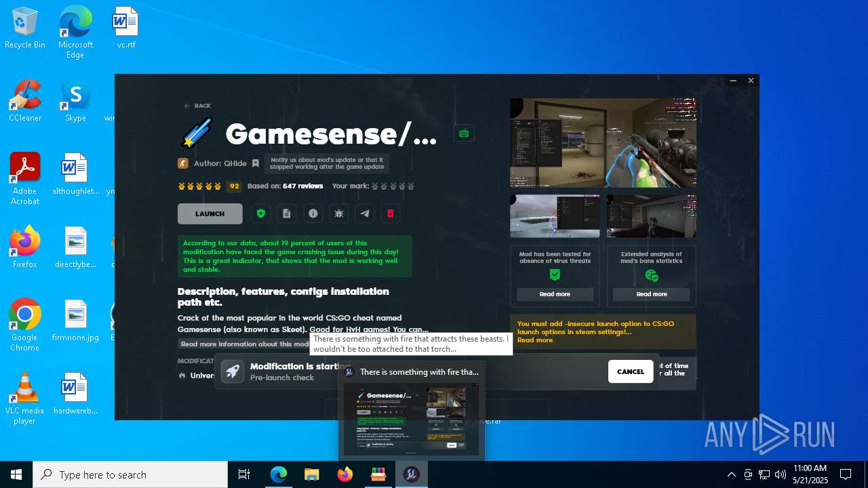The height and width of the screenshot is (488, 868).
Task: Open the lower left mod screenshot thumbnail
Action: pos(555,216)
